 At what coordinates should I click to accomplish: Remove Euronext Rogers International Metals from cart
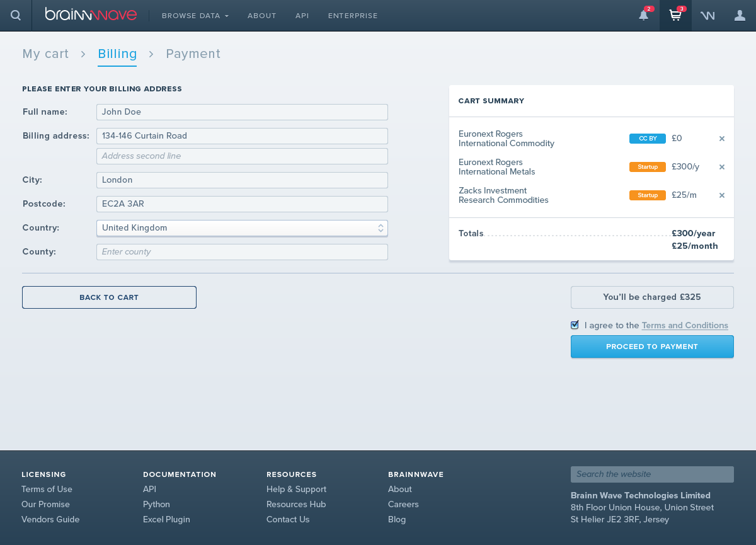pos(722,167)
